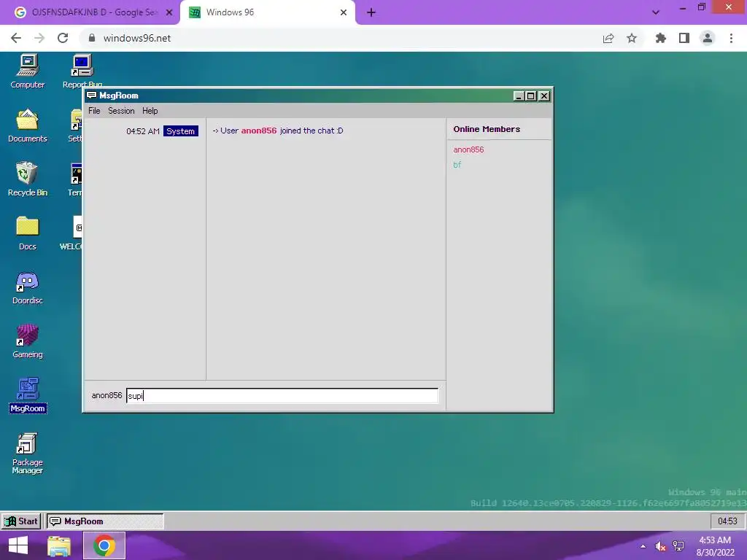Viewport: 747px width, 560px height.
Task: Open the browser extensions puzzle icon
Action: click(x=660, y=38)
